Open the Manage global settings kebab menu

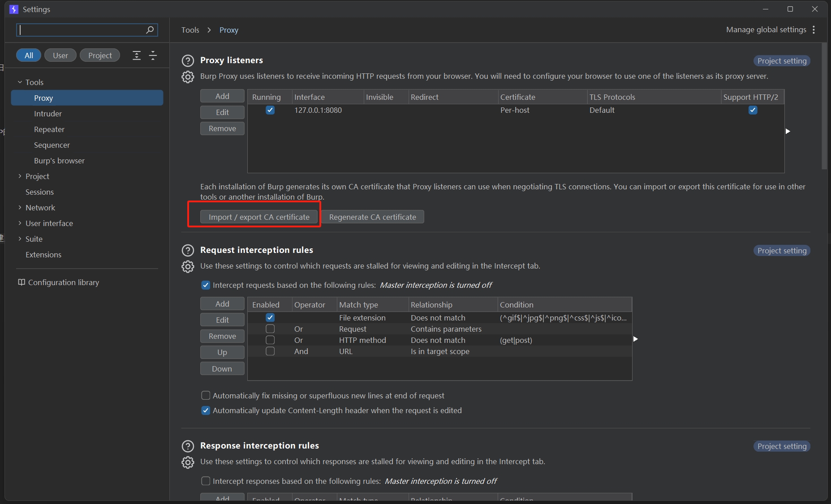[814, 30]
